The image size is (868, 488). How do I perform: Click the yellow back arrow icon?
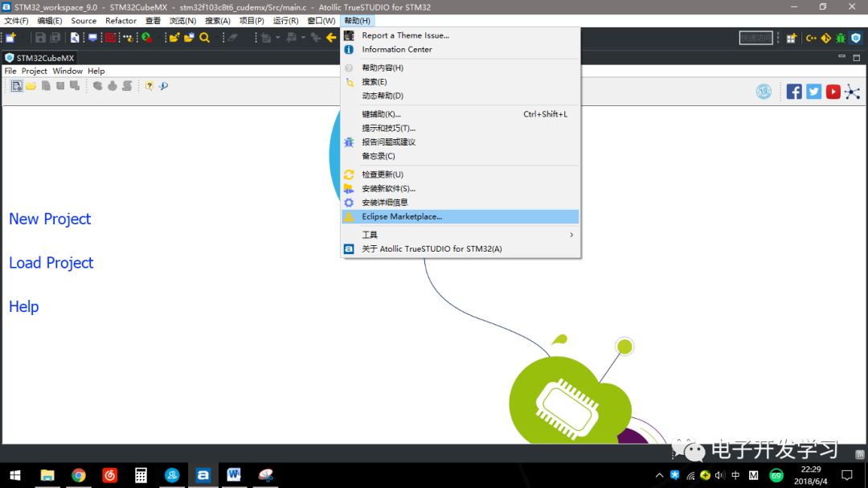tap(331, 38)
